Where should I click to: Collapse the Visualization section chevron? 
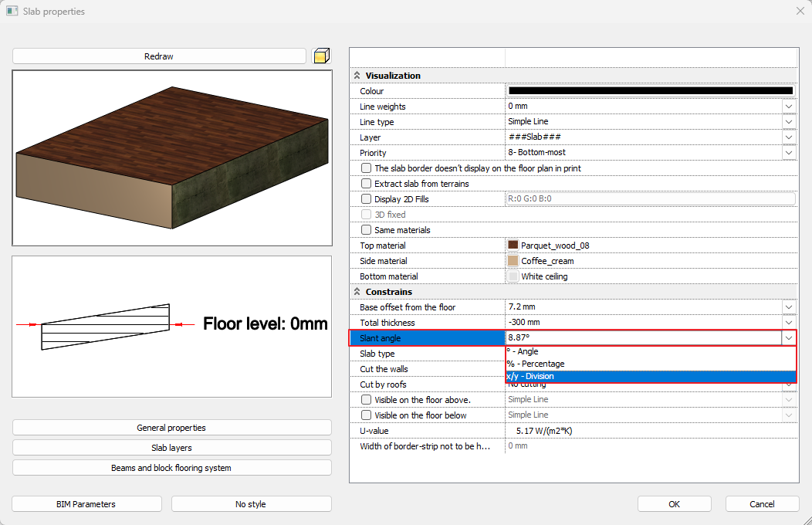(x=357, y=76)
